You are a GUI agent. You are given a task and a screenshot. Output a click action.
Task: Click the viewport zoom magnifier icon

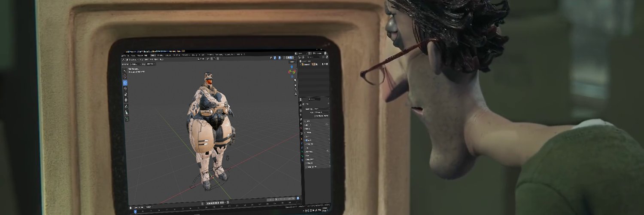tap(295, 80)
